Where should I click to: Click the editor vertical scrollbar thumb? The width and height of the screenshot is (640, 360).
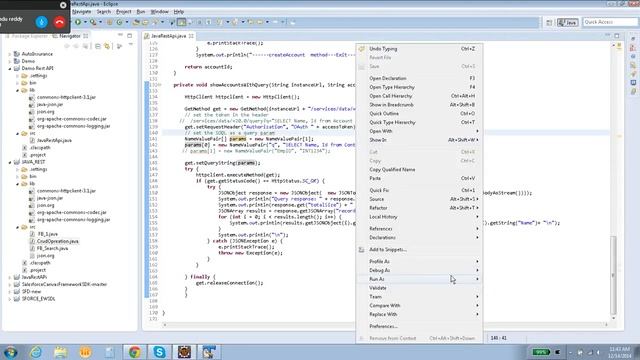tap(613, 276)
